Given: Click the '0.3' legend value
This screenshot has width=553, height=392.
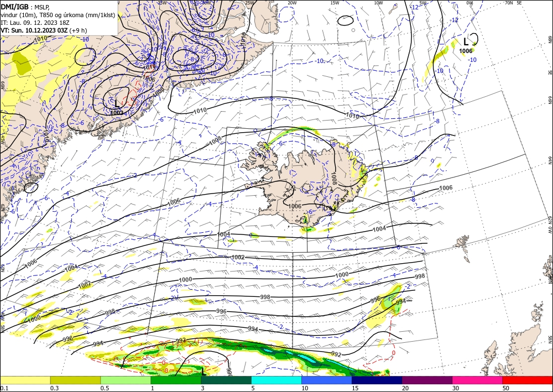Looking at the screenshot, I should (x=54, y=388).
